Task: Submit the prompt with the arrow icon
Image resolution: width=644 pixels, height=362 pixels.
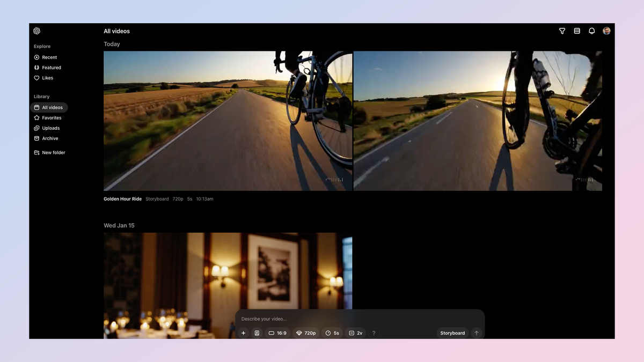Action: [x=476, y=333]
